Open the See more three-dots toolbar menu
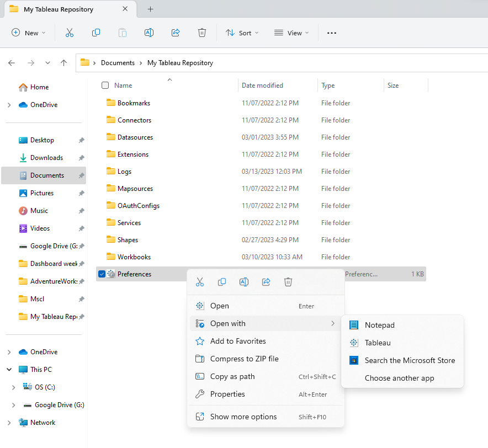The height and width of the screenshot is (448, 488). tap(331, 33)
